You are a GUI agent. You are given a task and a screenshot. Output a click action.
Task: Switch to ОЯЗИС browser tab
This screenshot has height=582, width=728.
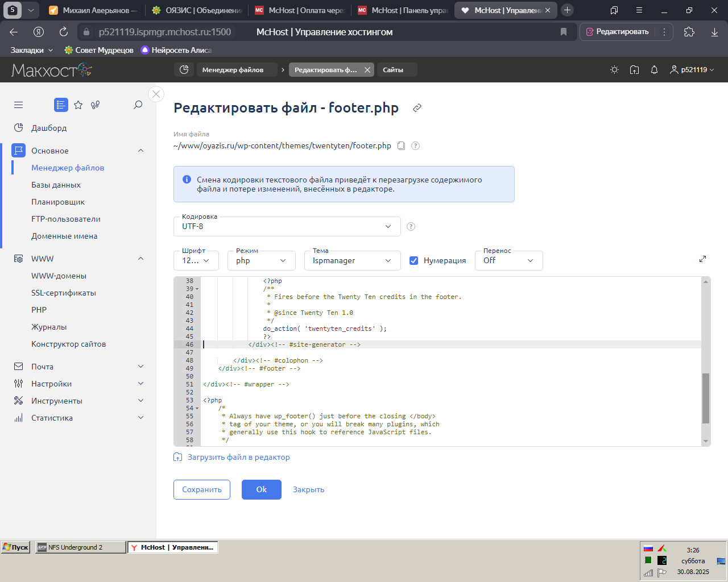coord(197,10)
